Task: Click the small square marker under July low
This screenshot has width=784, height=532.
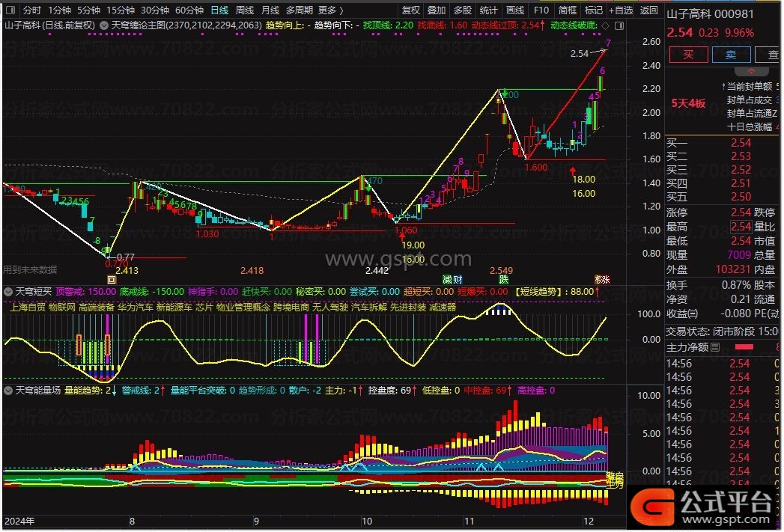Action: click(112, 280)
